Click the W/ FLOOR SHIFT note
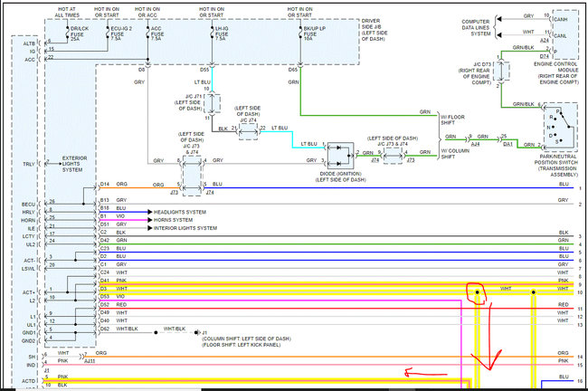 pos(453,120)
